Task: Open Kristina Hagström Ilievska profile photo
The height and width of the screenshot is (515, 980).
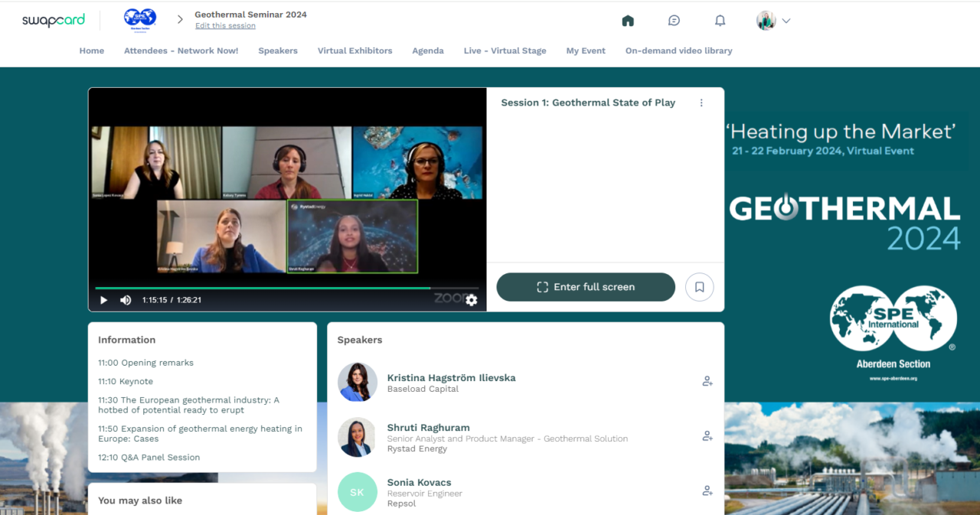Action: click(358, 382)
